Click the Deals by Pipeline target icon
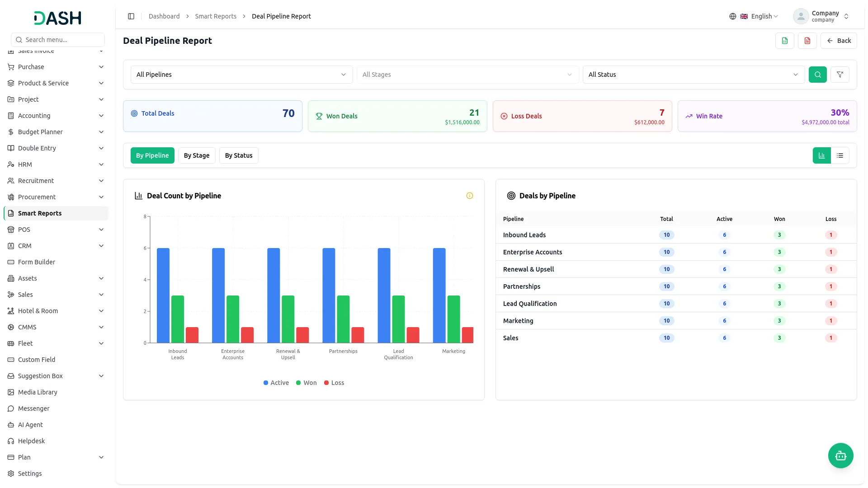The width and height of the screenshot is (868, 488). click(511, 196)
